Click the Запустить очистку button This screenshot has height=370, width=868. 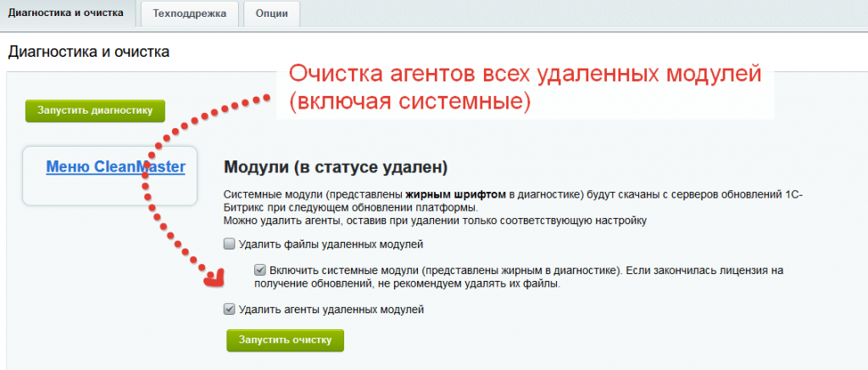285,339
